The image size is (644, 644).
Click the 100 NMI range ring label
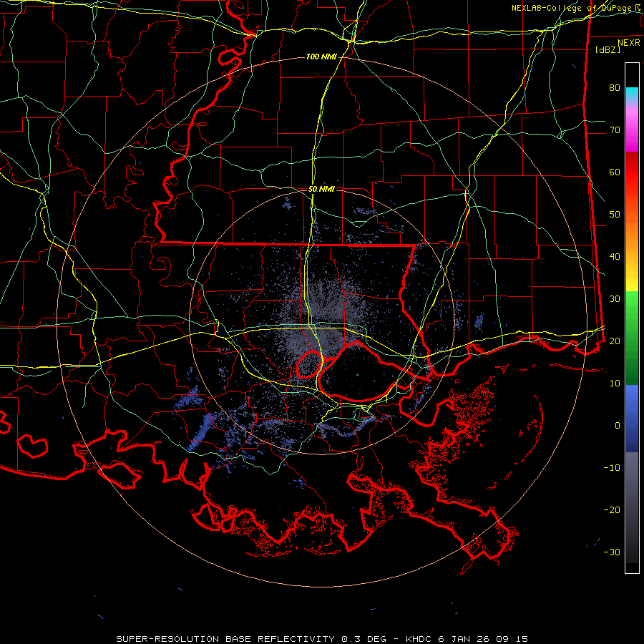321,57
